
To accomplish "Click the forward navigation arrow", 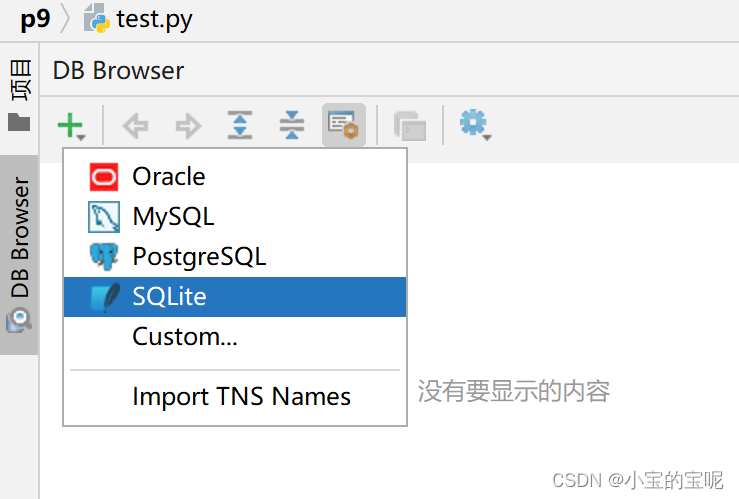I will pyautogui.click(x=188, y=126).
